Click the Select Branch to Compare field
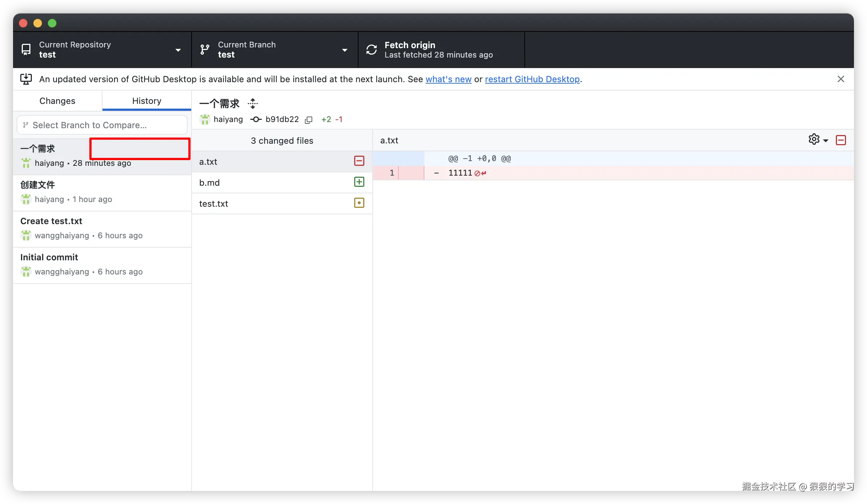 (x=102, y=125)
